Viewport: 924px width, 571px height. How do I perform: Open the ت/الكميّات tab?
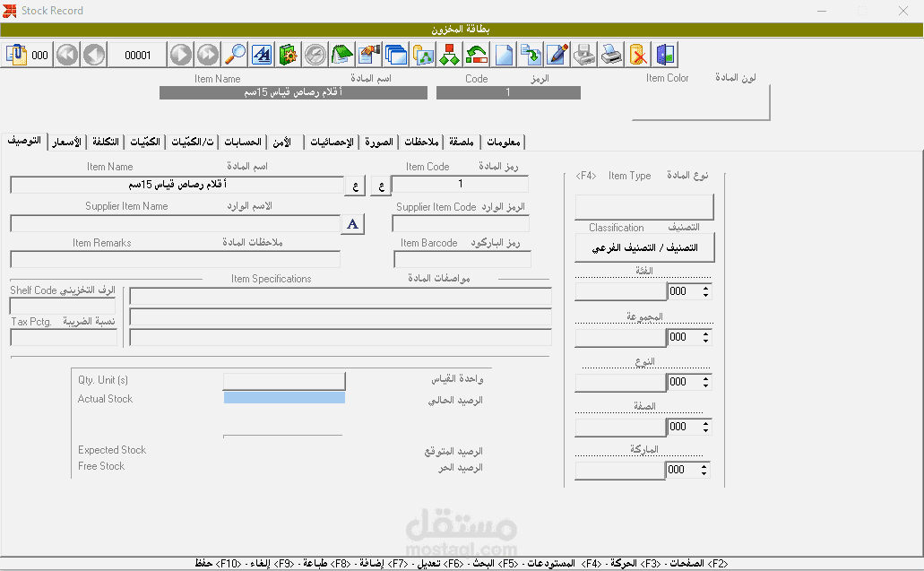[x=192, y=142]
